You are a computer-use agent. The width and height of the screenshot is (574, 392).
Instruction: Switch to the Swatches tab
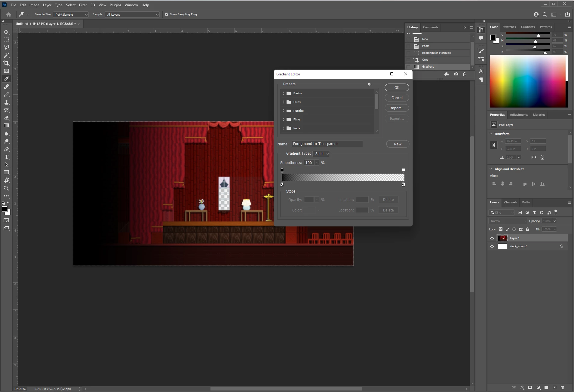[509, 27]
